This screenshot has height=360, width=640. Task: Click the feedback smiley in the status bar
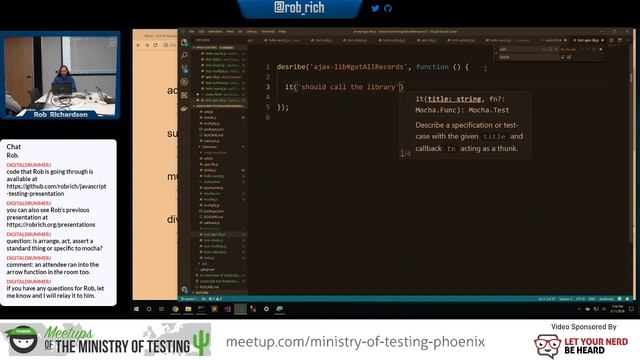tap(620, 299)
